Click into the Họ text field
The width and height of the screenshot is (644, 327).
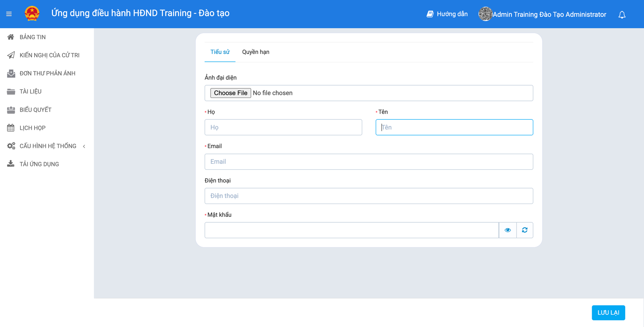[x=283, y=127]
